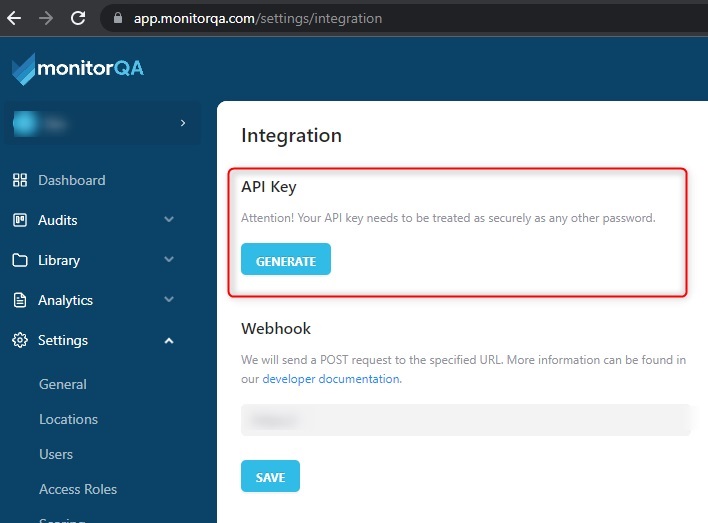The height and width of the screenshot is (523, 708).
Task: Expand the Audits chevron
Action: (x=169, y=219)
